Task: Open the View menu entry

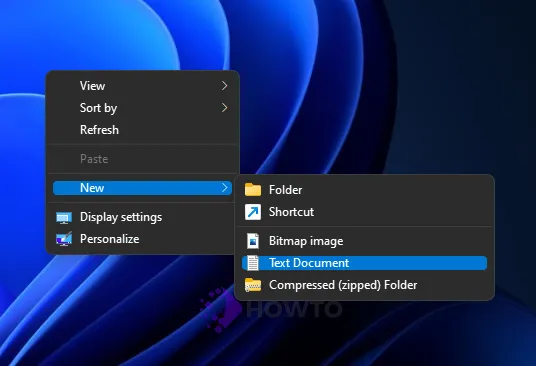Action: tap(143, 86)
